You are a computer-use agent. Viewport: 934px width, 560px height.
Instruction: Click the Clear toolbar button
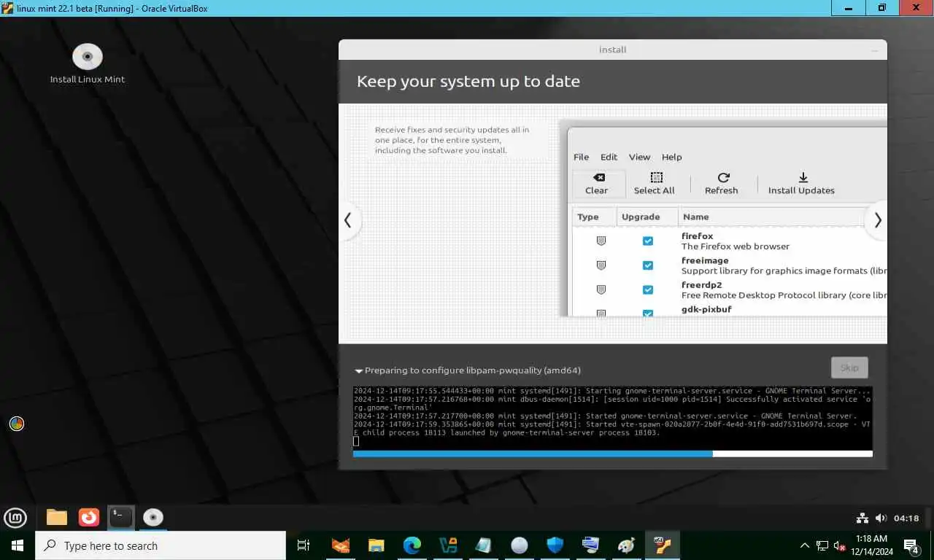click(598, 184)
